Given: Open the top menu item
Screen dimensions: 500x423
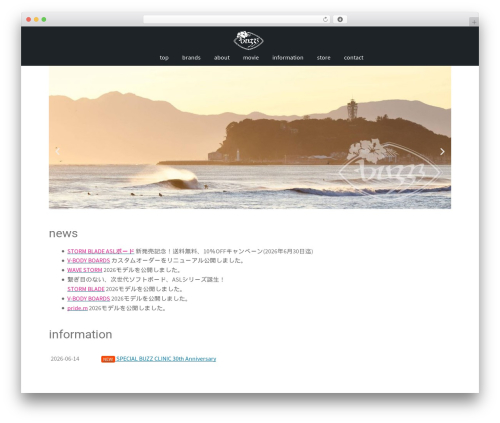Looking at the screenshot, I should coord(164,58).
